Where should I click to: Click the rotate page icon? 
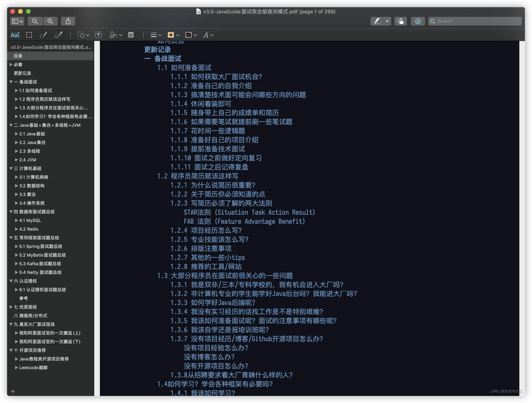(400, 21)
